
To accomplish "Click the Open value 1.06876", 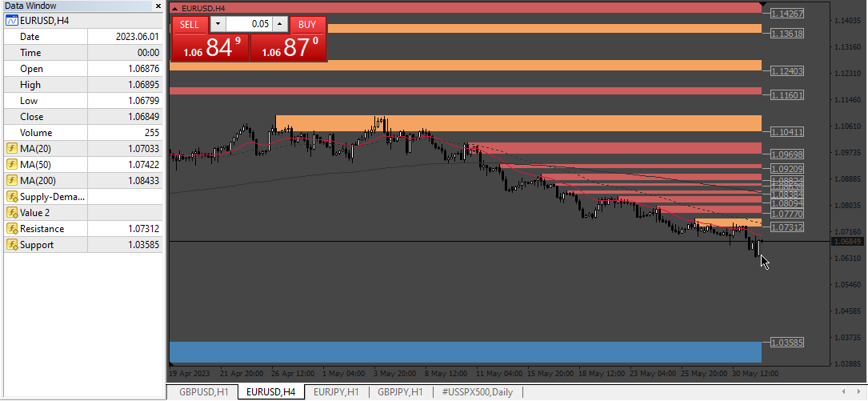I will (x=143, y=69).
